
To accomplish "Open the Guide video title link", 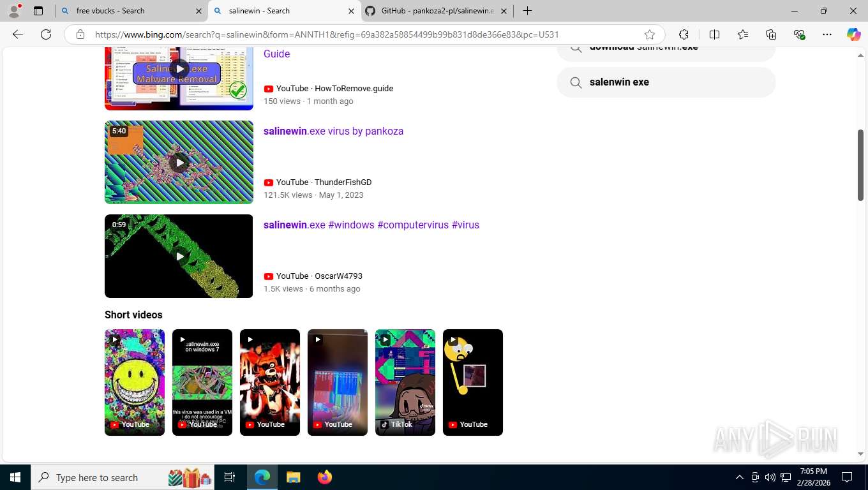I will (276, 54).
